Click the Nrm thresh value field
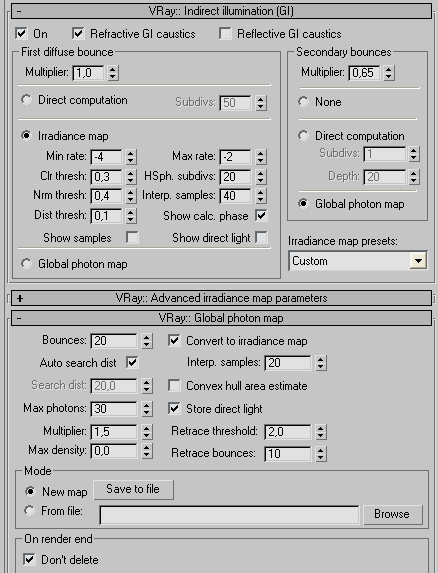This screenshot has width=438, height=573. 106,196
